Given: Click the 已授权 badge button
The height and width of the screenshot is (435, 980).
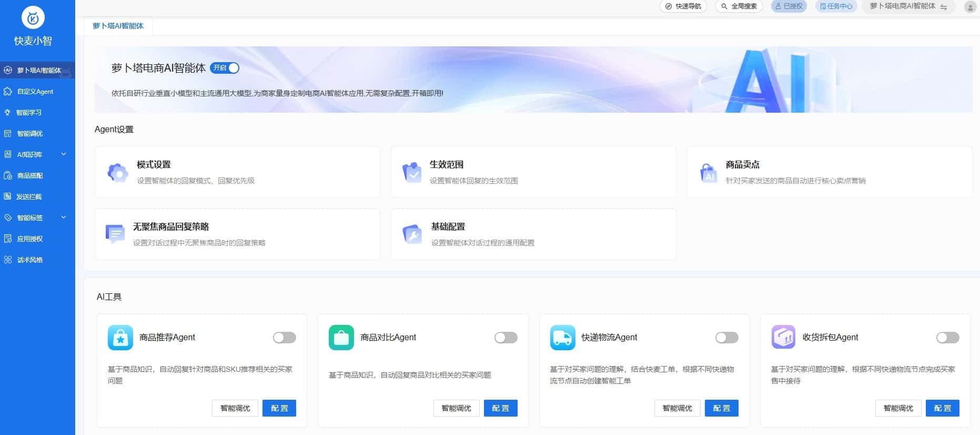Looking at the screenshot, I should (789, 6).
